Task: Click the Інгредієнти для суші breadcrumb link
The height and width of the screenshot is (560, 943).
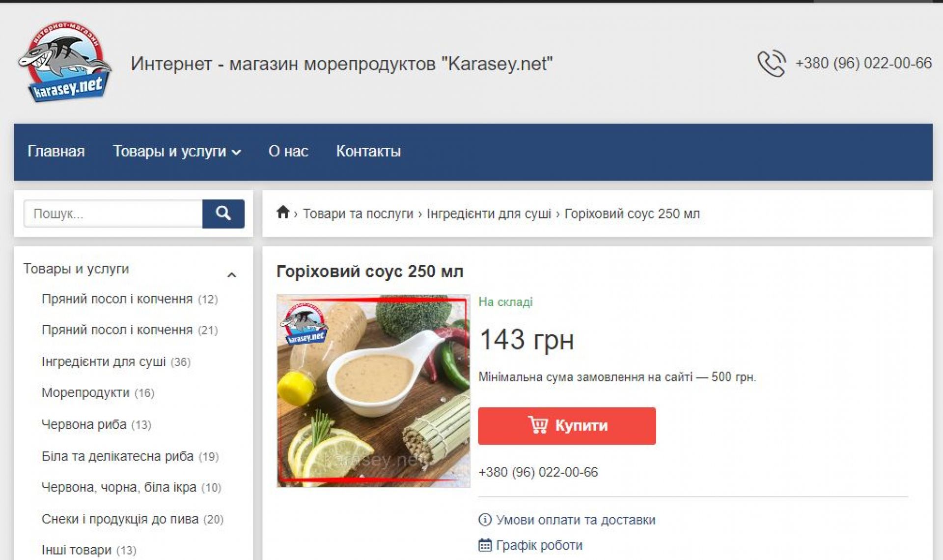Action: coord(489,213)
